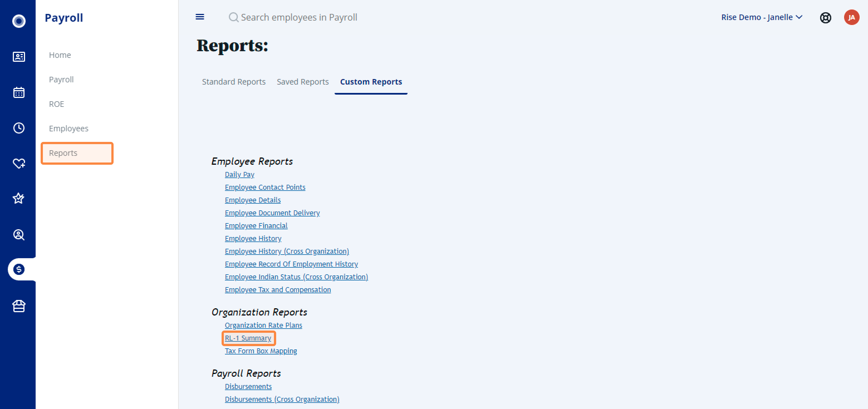Switch to Standard Reports tab
This screenshot has width=868, height=409.
pyautogui.click(x=234, y=82)
